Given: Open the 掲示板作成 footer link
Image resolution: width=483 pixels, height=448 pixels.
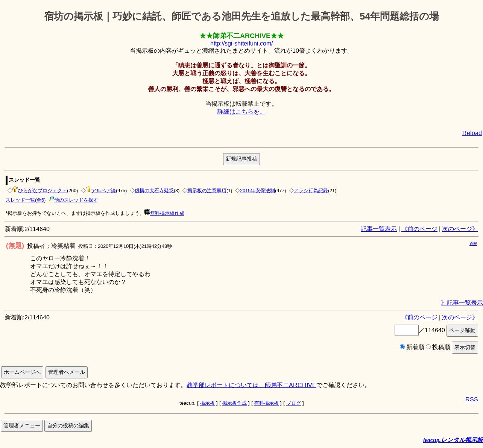Looking at the screenshot, I should pos(234,403).
